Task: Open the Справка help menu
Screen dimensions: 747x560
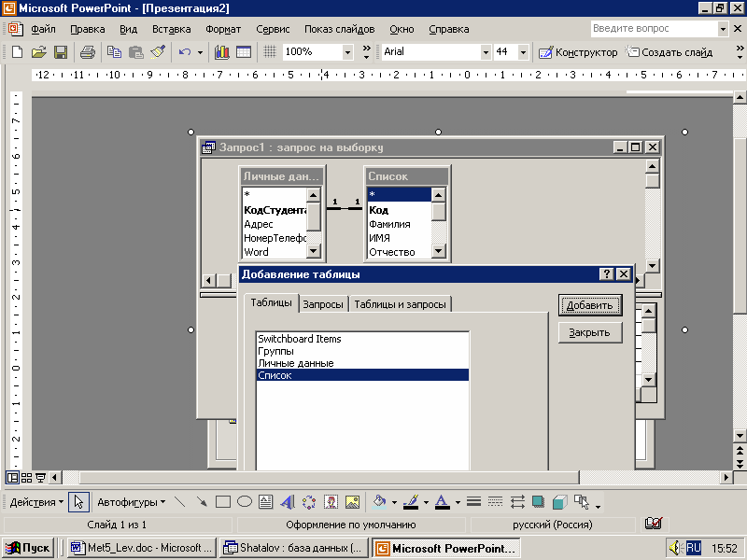Action: (449, 30)
